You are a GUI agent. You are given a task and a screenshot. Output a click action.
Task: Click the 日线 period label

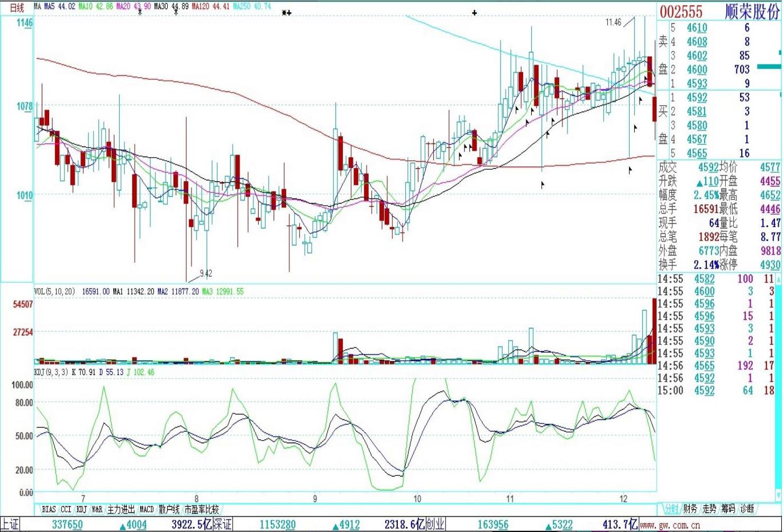point(17,7)
